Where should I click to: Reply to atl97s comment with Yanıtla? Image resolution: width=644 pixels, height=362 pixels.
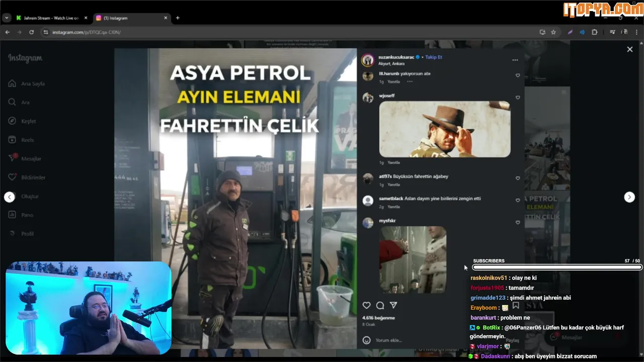click(x=393, y=185)
